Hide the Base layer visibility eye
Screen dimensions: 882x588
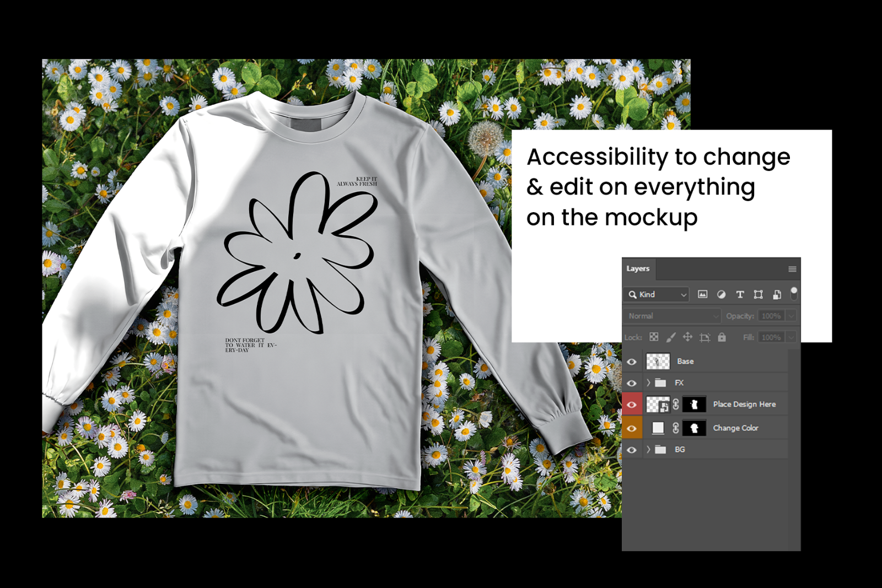631,362
